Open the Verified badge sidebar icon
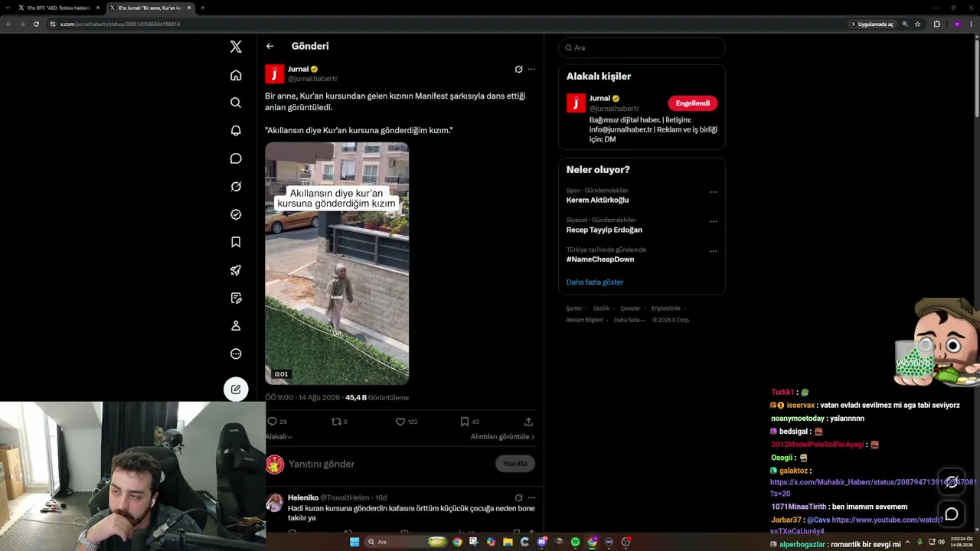 click(236, 214)
